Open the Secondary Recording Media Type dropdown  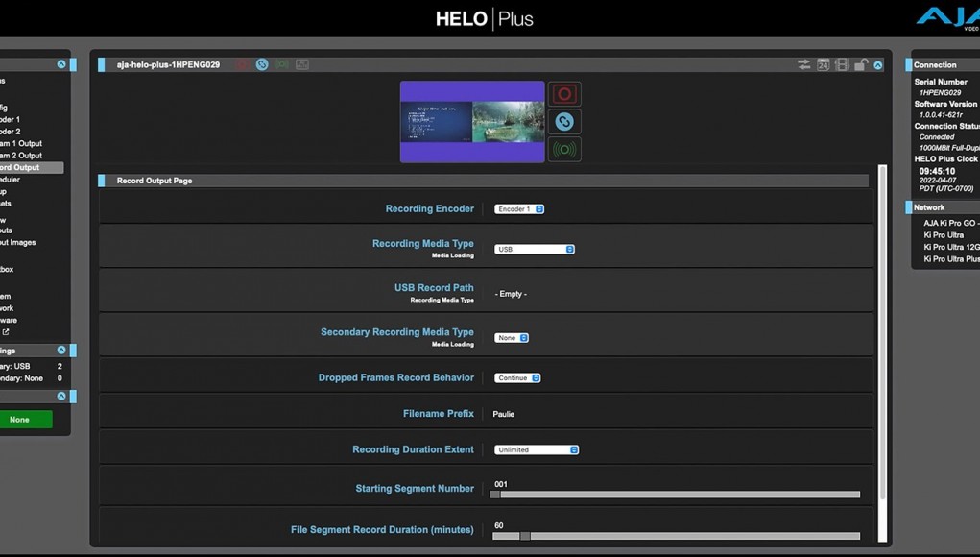(512, 338)
